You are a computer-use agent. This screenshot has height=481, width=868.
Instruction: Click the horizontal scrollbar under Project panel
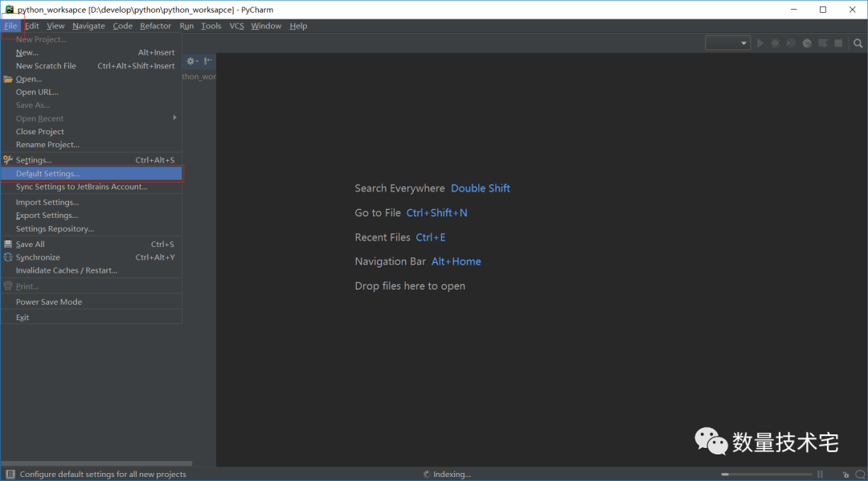click(96, 463)
